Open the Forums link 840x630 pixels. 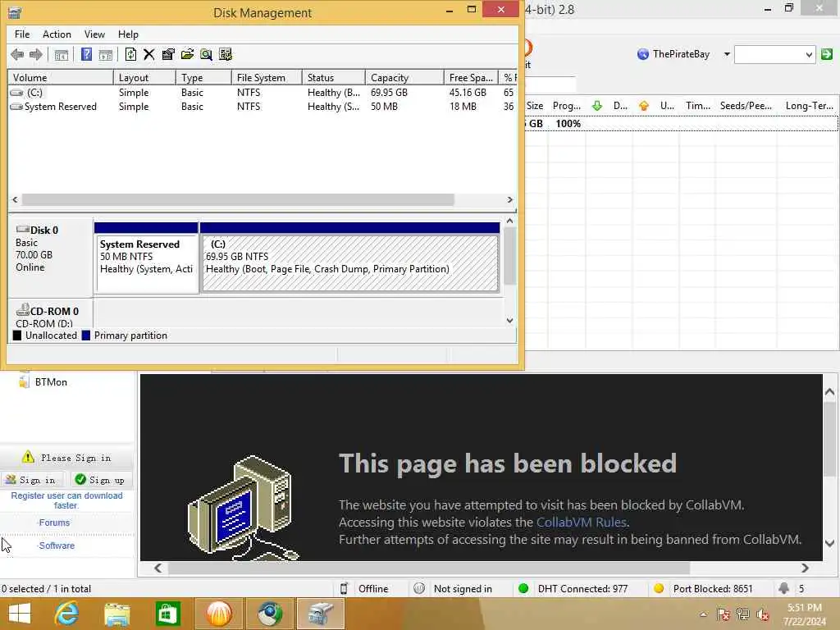54,523
